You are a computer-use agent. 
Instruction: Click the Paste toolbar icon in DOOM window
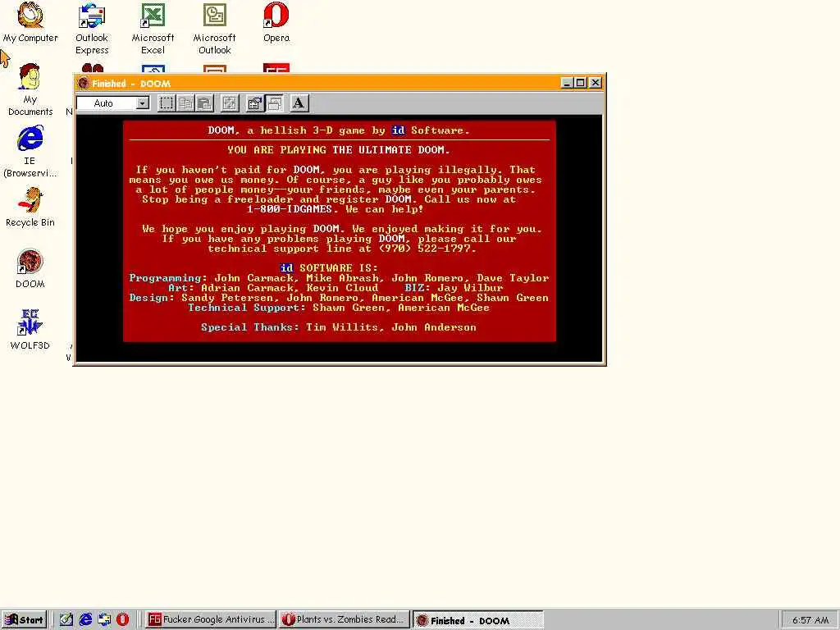coord(204,103)
